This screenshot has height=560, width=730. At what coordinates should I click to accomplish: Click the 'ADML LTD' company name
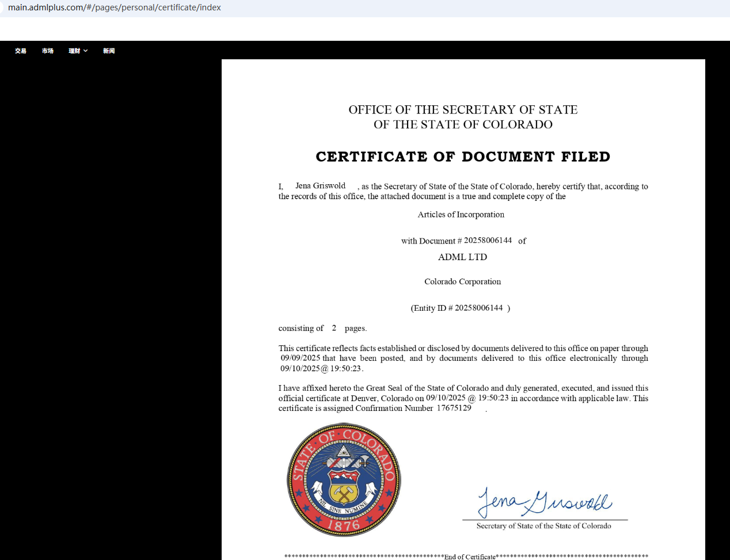tap(462, 257)
